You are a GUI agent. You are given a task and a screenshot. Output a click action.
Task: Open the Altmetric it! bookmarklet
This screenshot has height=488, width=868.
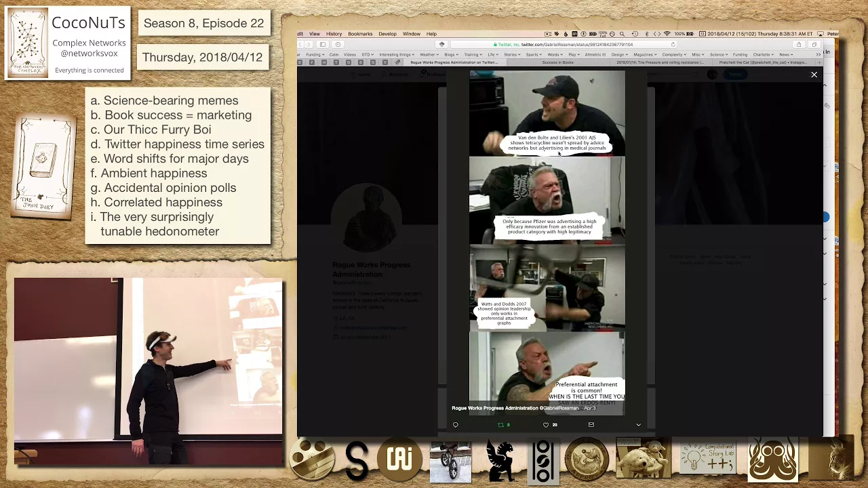[x=595, y=55]
